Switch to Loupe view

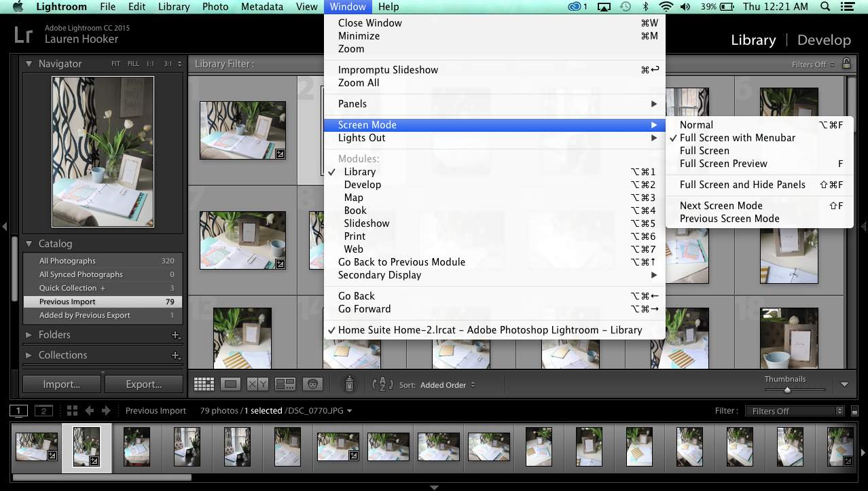click(x=230, y=384)
